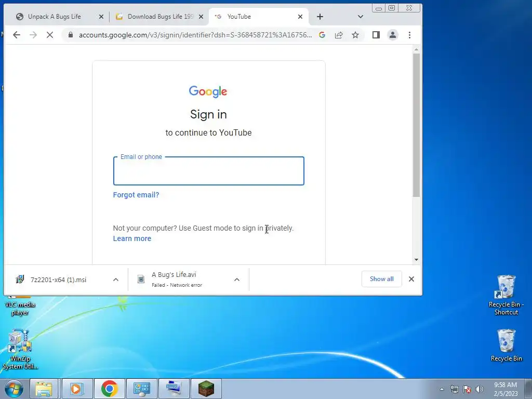532x399 pixels.
Task: Open the Control Panel taskbar icon
Action: pos(141,389)
